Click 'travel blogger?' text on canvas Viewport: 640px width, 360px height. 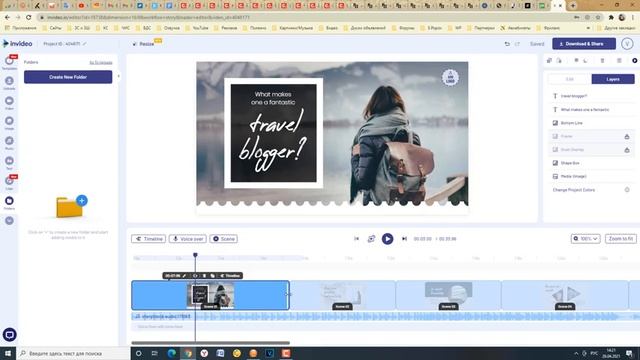coord(273,140)
